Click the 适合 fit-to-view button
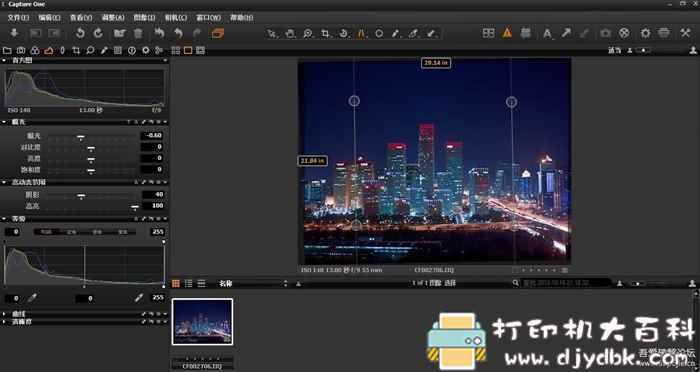 pyautogui.click(x=615, y=50)
